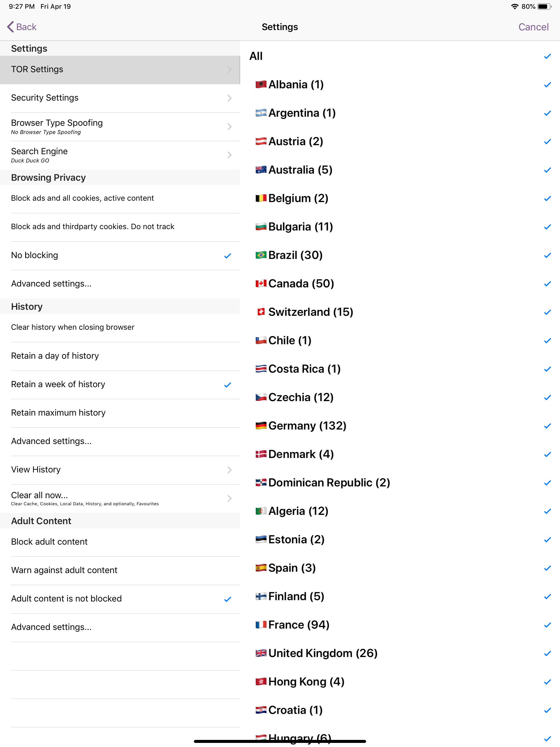560x747 pixels.
Task: Click the United Kingdom flag icon
Action: 261,653
